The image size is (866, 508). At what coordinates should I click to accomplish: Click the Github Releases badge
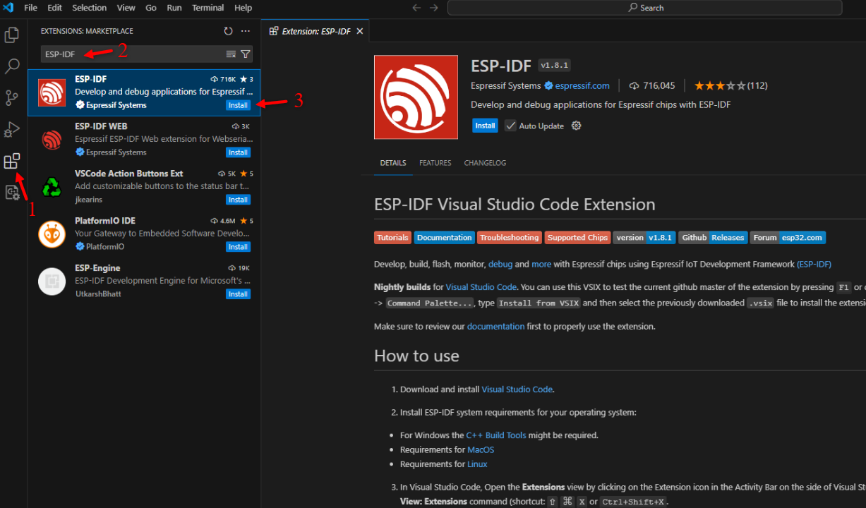click(x=712, y=237)
